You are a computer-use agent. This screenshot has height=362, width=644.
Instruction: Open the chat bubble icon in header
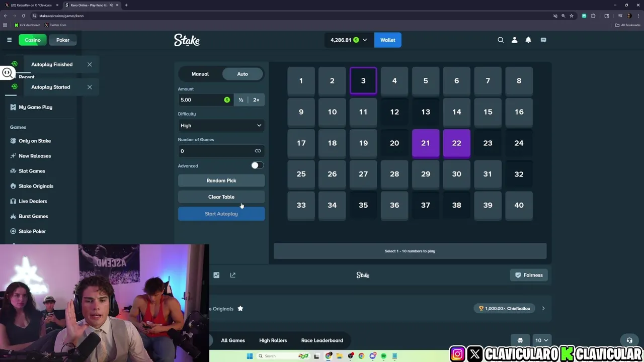543,40
